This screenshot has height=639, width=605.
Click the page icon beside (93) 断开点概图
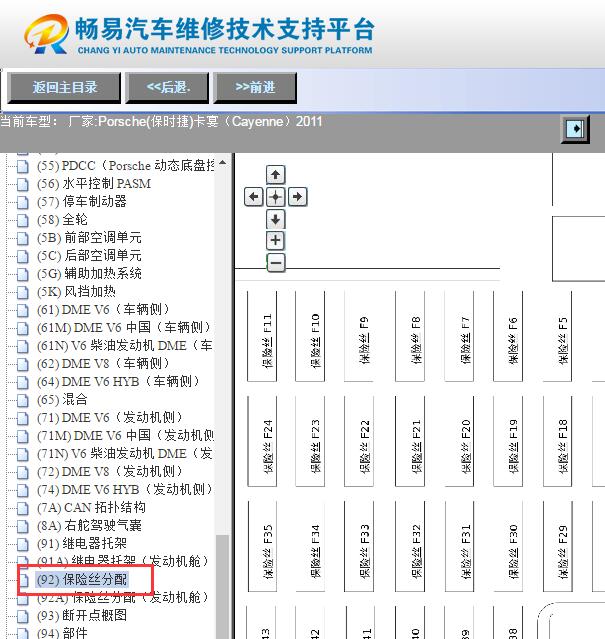click(x=23, y=616)
